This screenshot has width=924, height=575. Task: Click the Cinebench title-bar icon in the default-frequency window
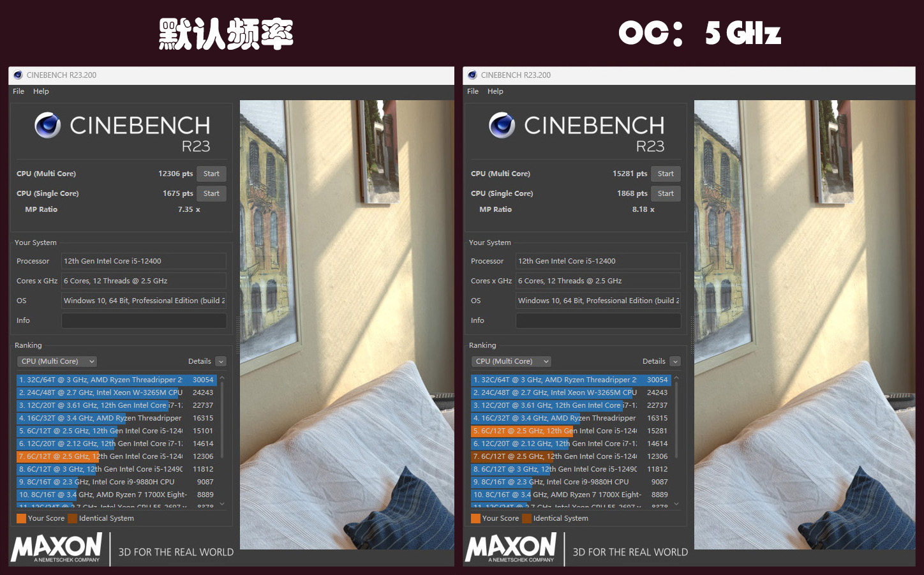(x=18, y=75)
